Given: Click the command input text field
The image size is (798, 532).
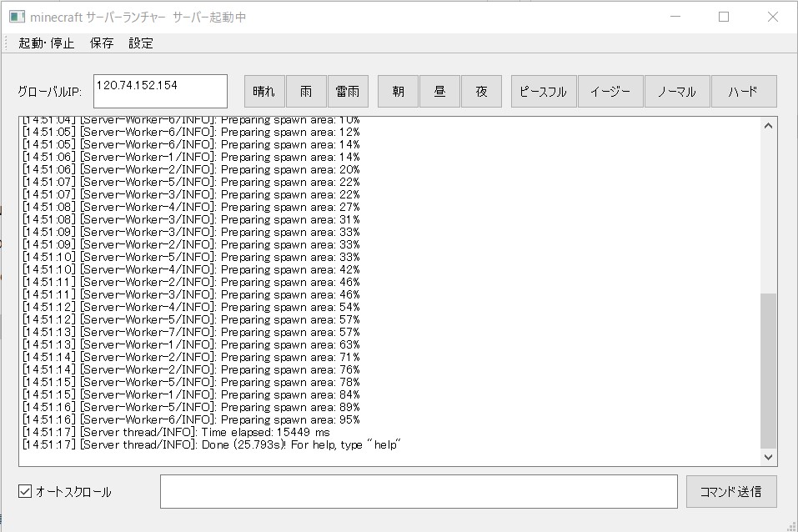Looking at the screenshot, I should [419, 491].
